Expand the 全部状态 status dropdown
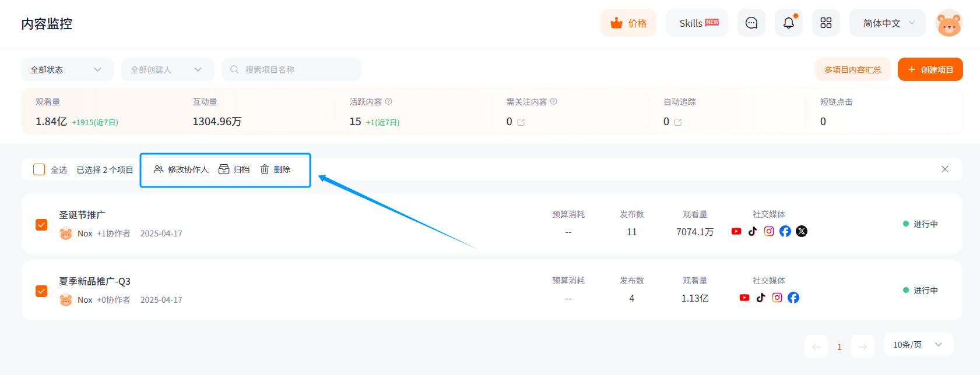The width and height of the screenshot is (980, 375). click(68, 69)
